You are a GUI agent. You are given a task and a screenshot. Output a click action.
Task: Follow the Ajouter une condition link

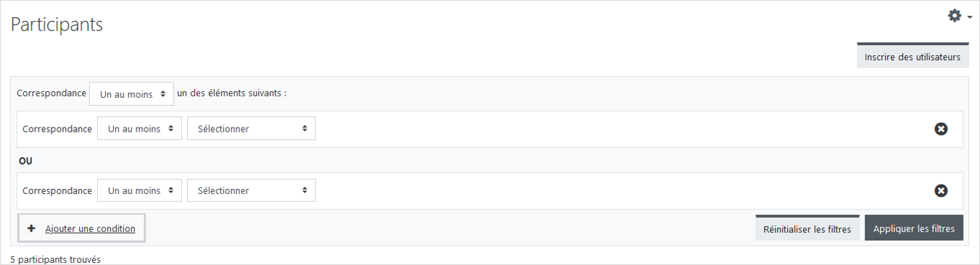[90, 228]
